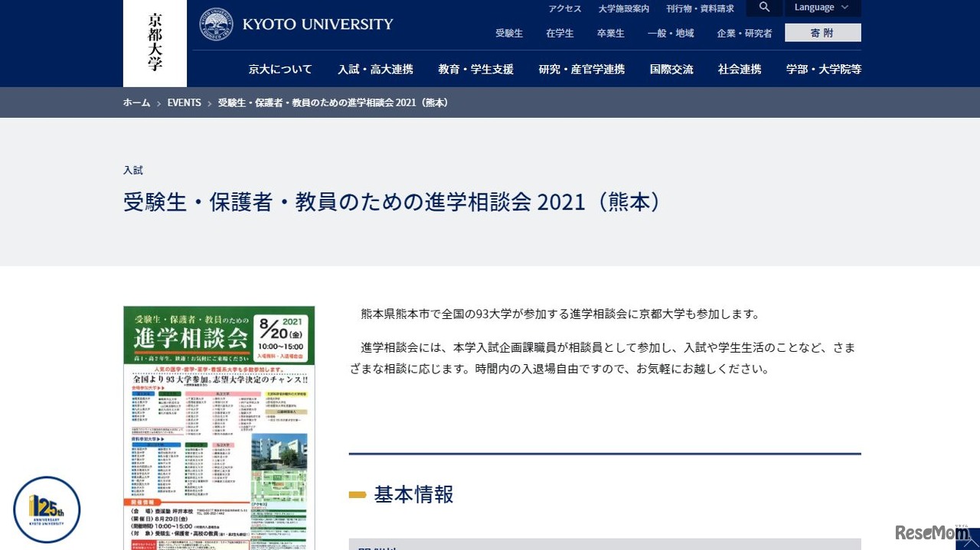The height and width of the screenshot is (550, 980).
Task: Click the paragraph beginning 熊本県熊本市で全国の93大学
Action: [560, 314]
